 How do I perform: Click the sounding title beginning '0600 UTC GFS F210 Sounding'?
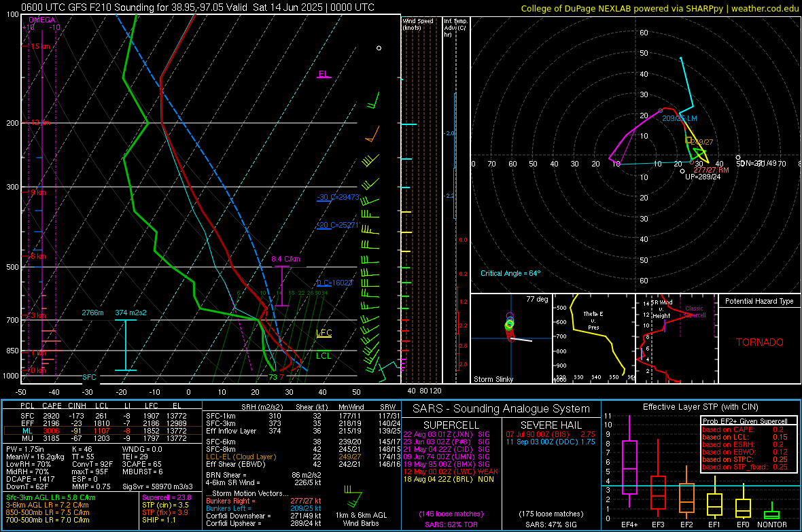coord(198,7)
